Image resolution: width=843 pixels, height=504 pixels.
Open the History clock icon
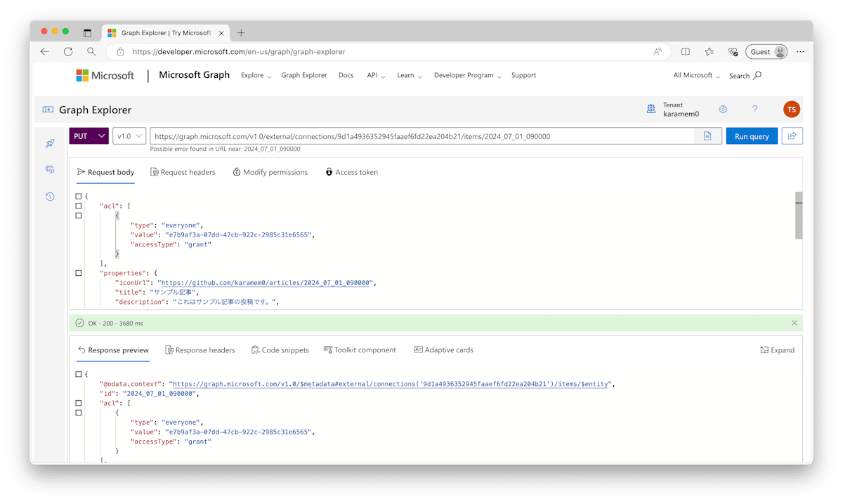[50, 197]
